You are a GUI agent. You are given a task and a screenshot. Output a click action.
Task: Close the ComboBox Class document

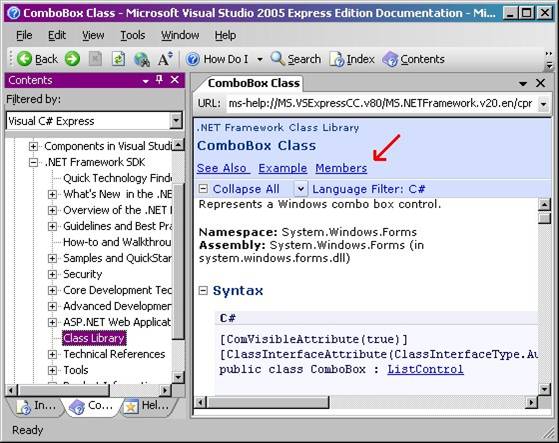click(540, 83)
